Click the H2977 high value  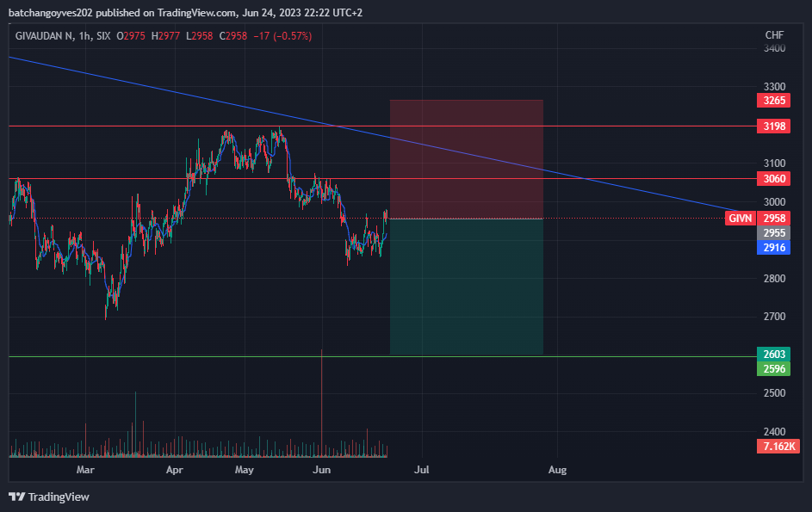165,36
